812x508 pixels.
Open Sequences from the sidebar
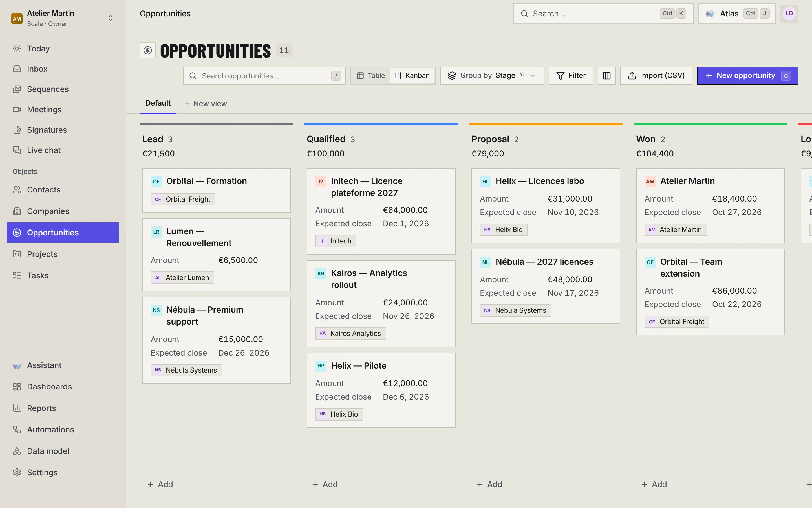pos(63,89)
